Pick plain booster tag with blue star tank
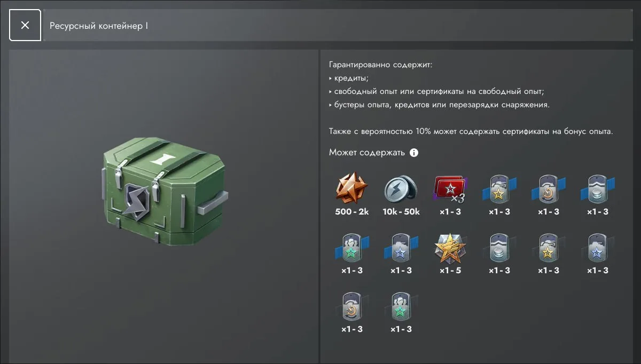 [x=598, y=247]
